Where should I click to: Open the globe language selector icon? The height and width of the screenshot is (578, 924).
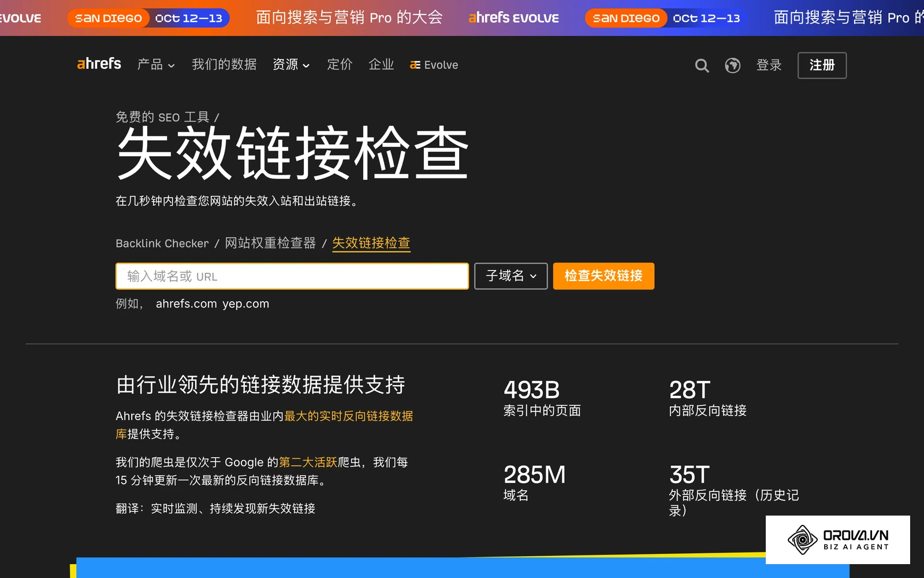(x=733, y=65)
